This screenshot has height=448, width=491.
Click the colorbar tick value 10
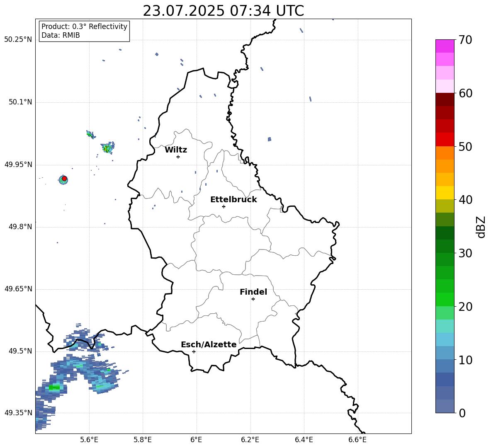(x=465, y=360)
